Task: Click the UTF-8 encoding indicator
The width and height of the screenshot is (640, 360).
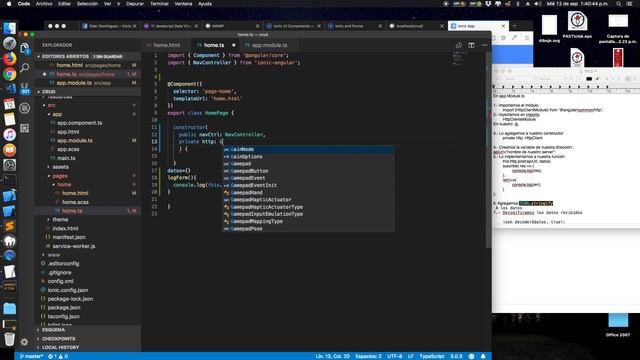Action: (394, 356)
